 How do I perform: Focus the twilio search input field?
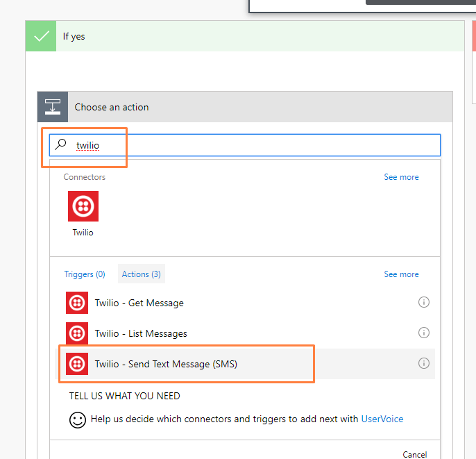(245, 145)
